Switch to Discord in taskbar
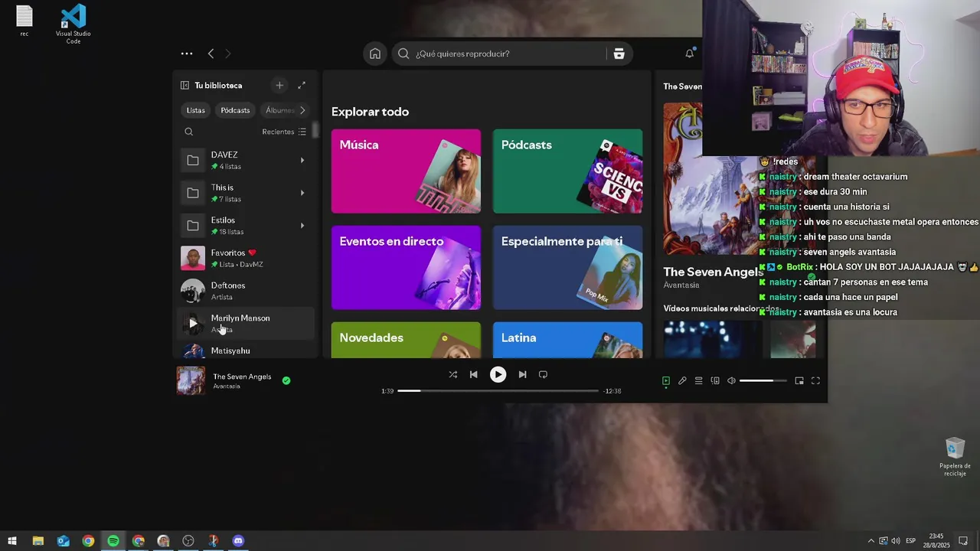 click(238, 541)
